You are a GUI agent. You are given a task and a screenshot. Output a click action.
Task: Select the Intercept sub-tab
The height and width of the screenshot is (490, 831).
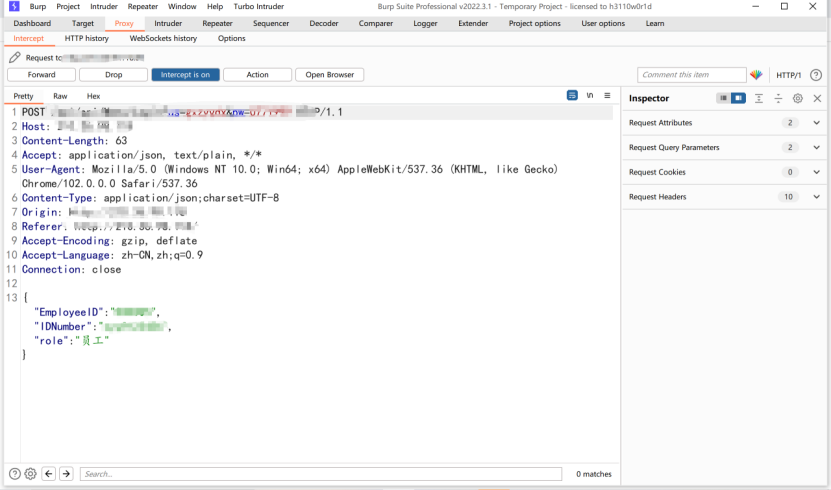(29, 38)
